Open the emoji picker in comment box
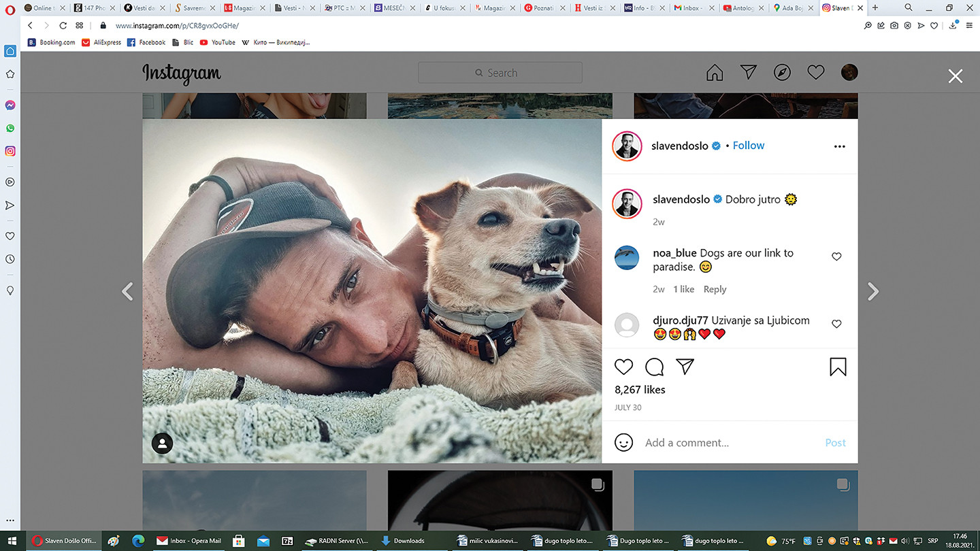Screen dimensions: 980x551 tap(623, 442)
